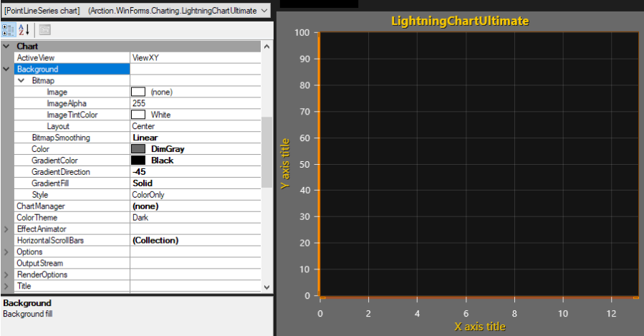Select the Layout property label
The height and width of the screenshot is (336, 644).
point(58,126)
